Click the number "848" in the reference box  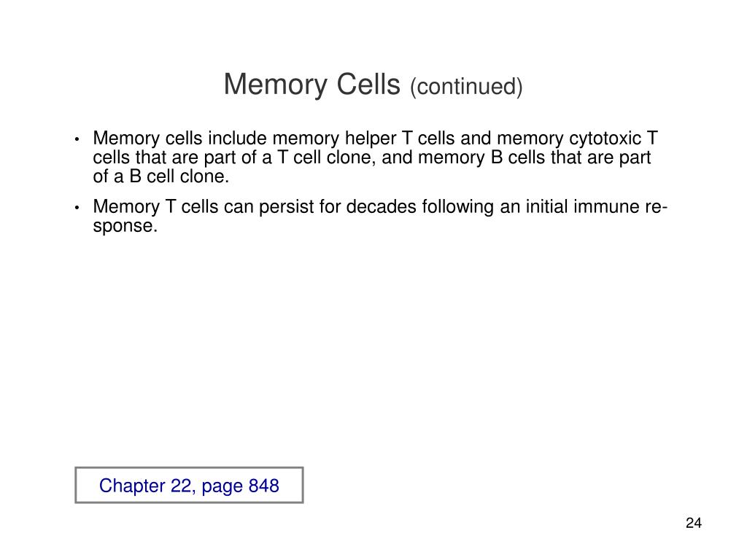click(263, 486)
